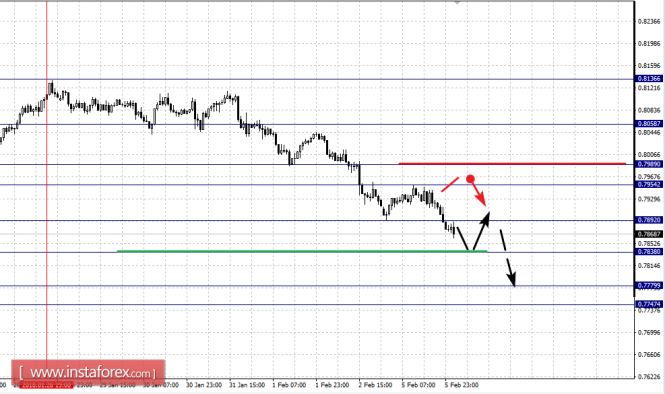The height and width of the screenshot is (394, 665).
Task: Click the current price 0.78687 label
Action: click(x=649, y=234)
